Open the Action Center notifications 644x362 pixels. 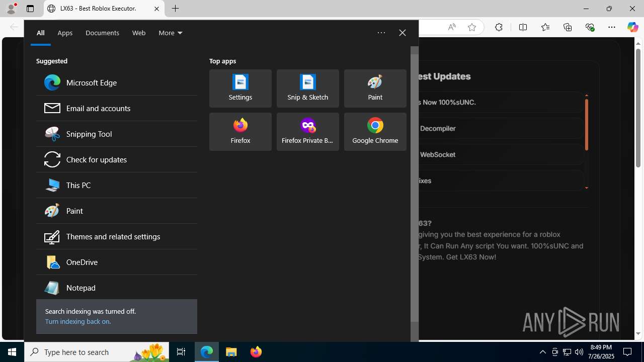(x=627, y=352)
